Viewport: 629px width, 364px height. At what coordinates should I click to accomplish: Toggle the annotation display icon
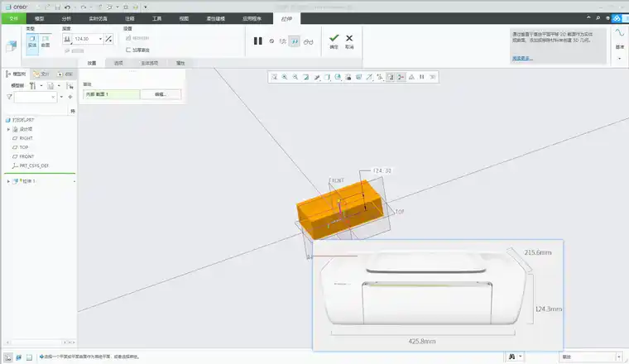(x=391, y=77)
